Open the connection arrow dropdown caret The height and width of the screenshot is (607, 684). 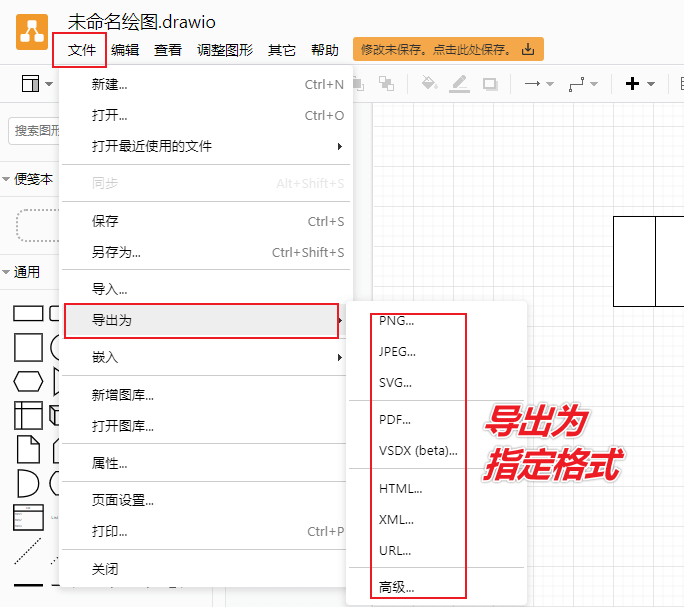[550, 84]
